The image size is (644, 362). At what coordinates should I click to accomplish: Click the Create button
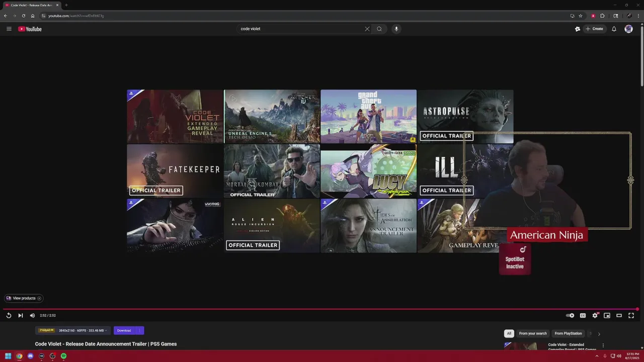point(594,29)
